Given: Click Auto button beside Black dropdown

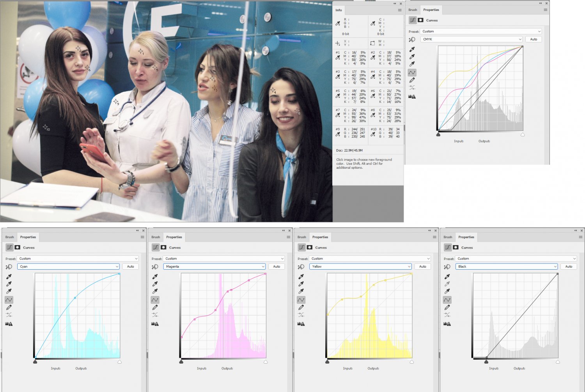Looking at the screenshot, I should [569, 267].
